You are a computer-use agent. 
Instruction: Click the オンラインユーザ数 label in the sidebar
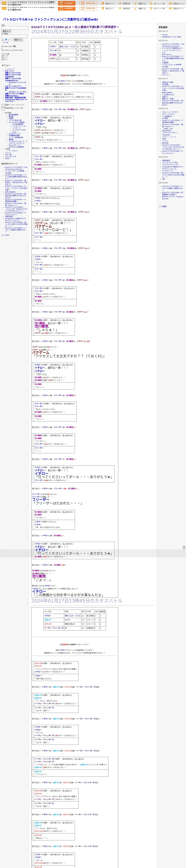tap(8, 46)
